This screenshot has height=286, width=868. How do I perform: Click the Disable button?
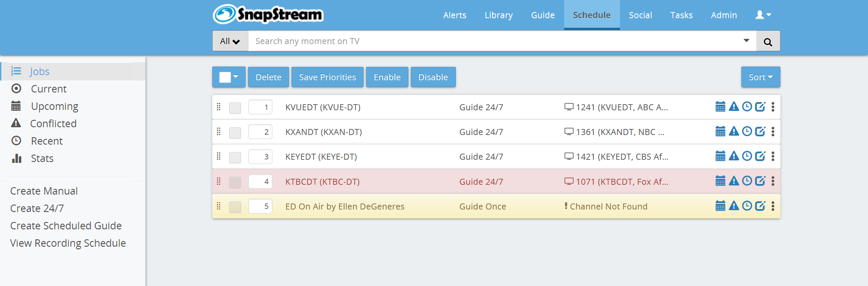433,77
